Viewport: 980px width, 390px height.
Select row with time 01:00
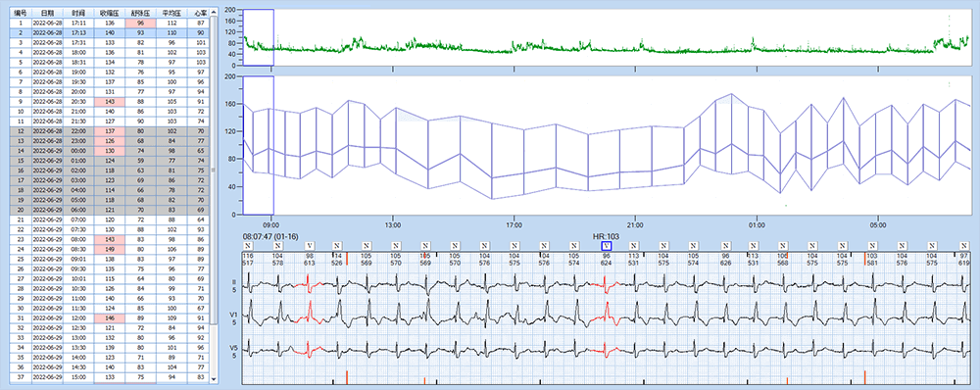(x=110, y=161)
